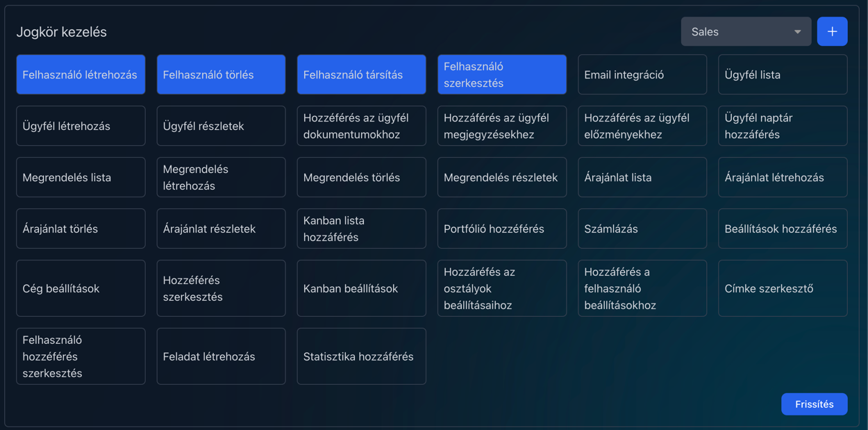Enable Megrendelés törlés permission
Image resolution: width=868 pixels, height=430 pixels.
361,178
